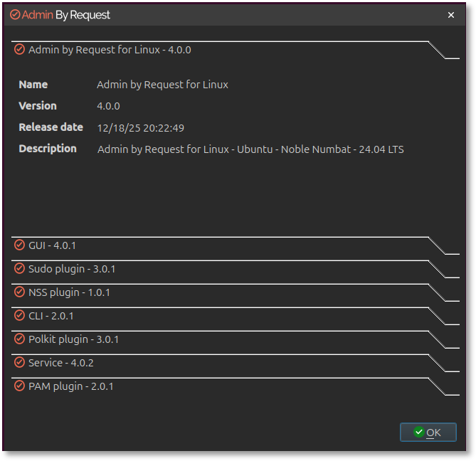Click the check icon beside Sudo plugin
The image size is (476, 461).
tap(19, 269)
